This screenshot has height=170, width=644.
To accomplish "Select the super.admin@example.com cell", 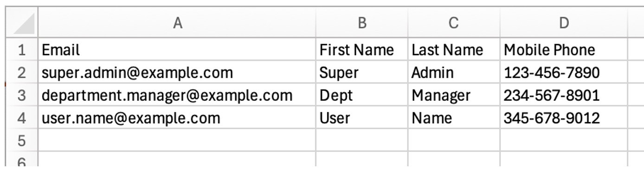I will click(x=177, y=72).
